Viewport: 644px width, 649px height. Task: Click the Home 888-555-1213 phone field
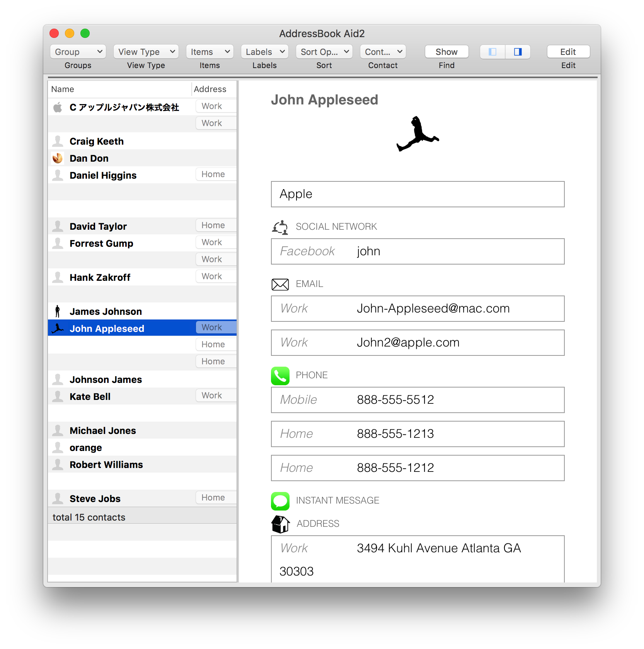pos(417,434)
